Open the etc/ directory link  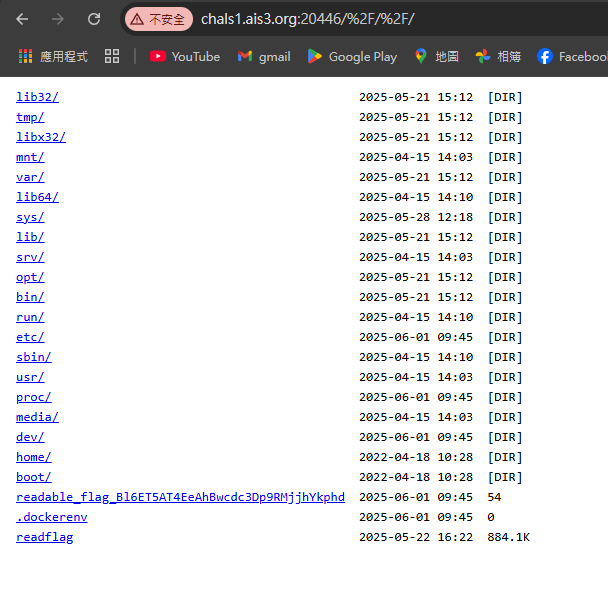(30, 337)
